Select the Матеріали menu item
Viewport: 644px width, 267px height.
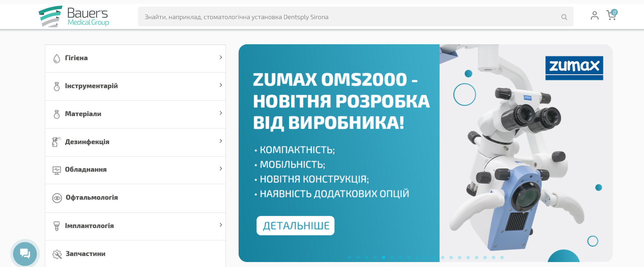click(x=83, y=114)
